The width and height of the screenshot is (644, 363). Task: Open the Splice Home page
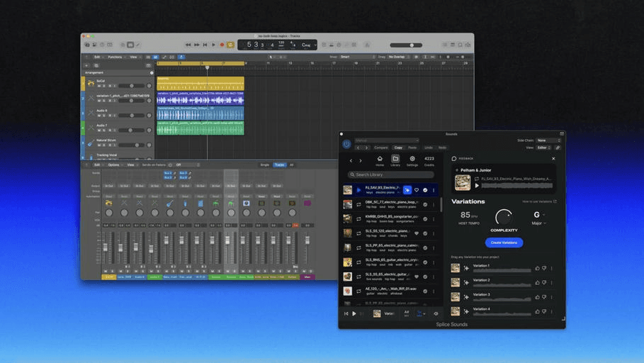point(380,160)
